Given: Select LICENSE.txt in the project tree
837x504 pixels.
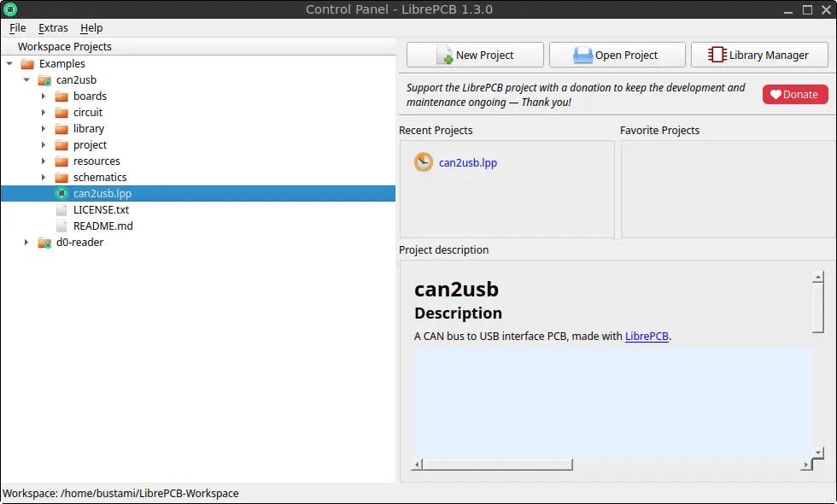Looking at the screenshot, I should [101, 210].
